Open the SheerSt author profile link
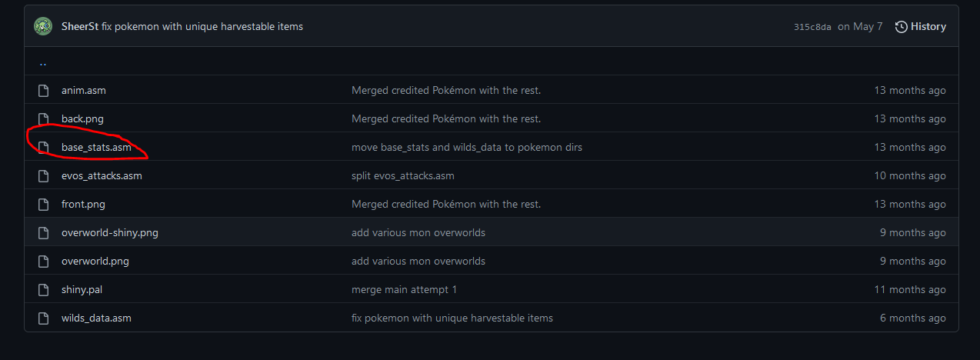Screen dimensions: 980x360 pos(80,26)
